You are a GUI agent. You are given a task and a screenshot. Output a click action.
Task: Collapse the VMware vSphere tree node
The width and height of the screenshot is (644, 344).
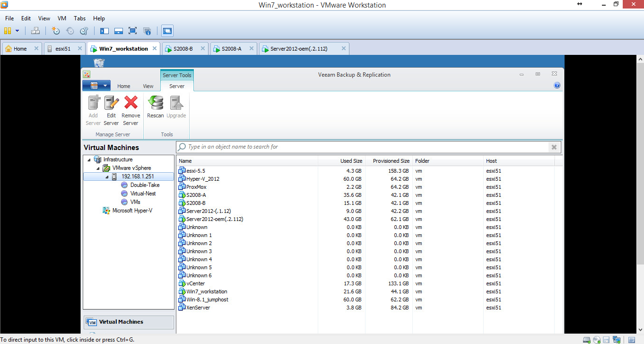click(x=98, y=168)
